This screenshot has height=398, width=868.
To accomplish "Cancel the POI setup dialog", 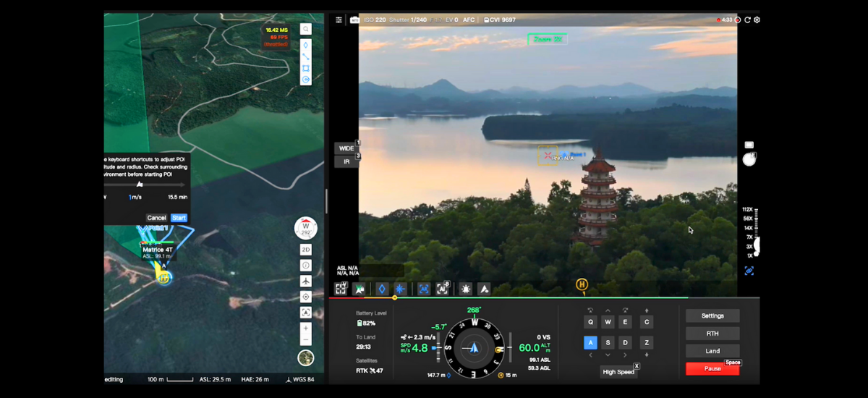I will (156, 218).
